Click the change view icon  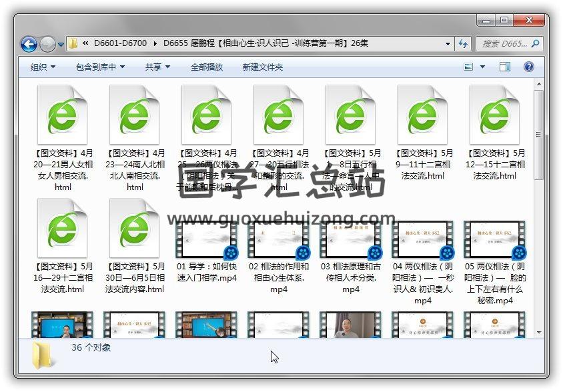coord(468,67)
